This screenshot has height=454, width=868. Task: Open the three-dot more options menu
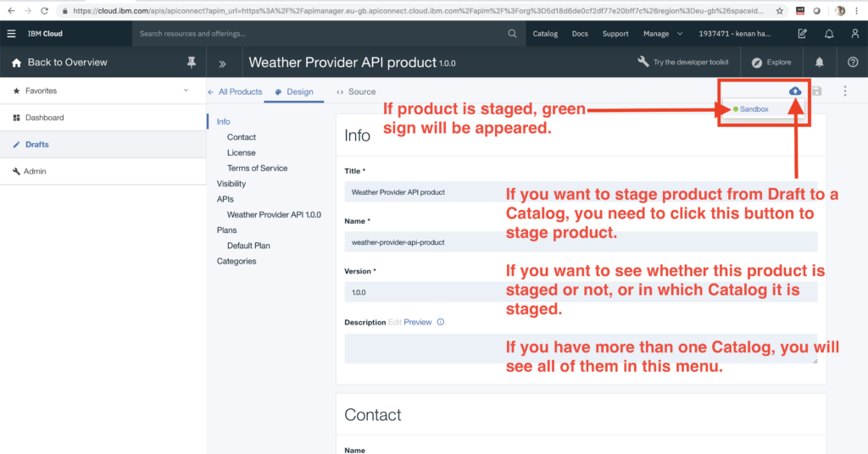tap(845, 91)
